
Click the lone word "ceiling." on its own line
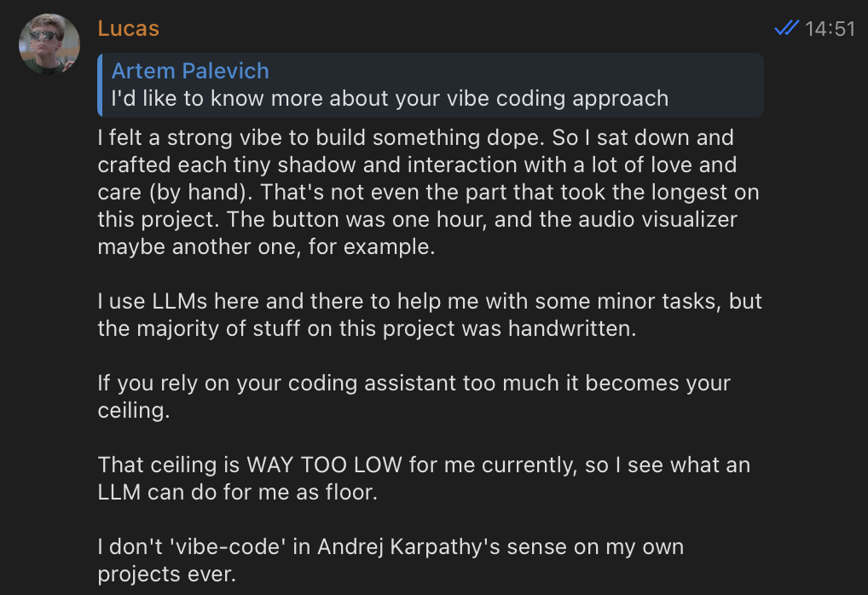click(x=131, y=410)
